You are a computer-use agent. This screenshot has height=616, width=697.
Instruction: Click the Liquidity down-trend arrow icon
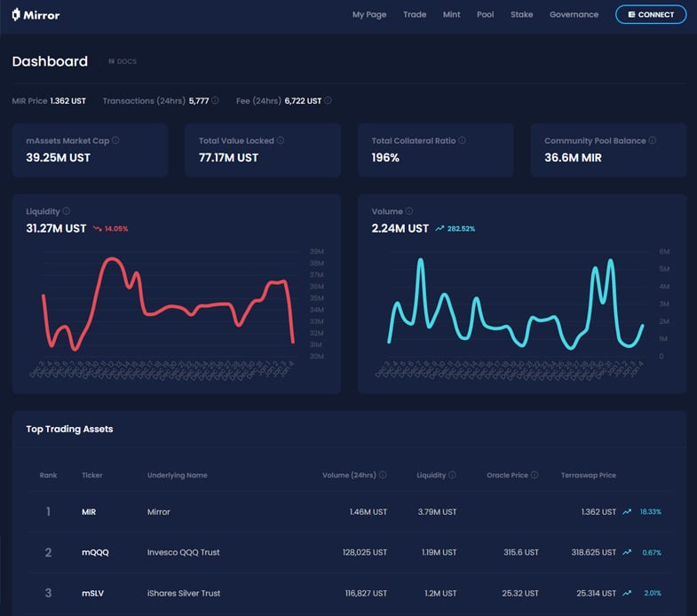tap(98, 228)
